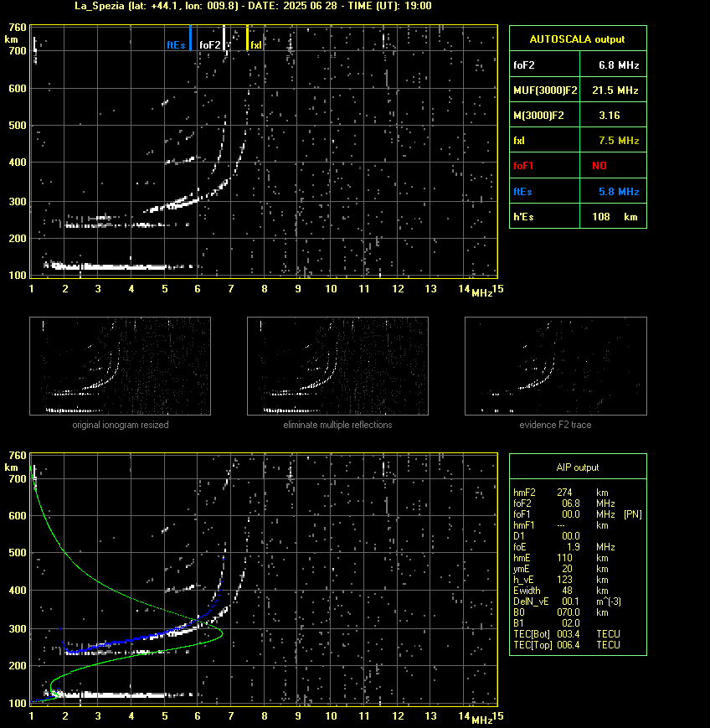This screenshot has width=710, height=728.
Task: Click the MUF(3000)F2 value '21.5 MHz'
Action: 615,90
